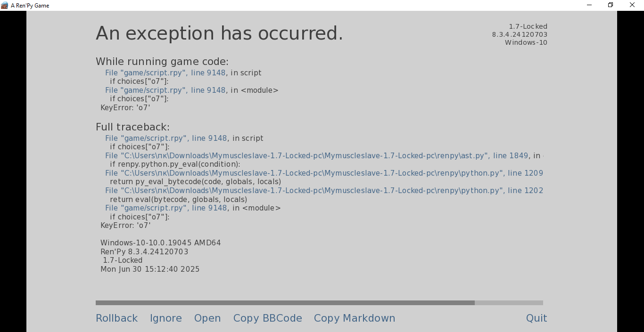Open '<module>' script.rpy link under 'While running game code'
Screen dimensions: 644x332
pos(165,90)
